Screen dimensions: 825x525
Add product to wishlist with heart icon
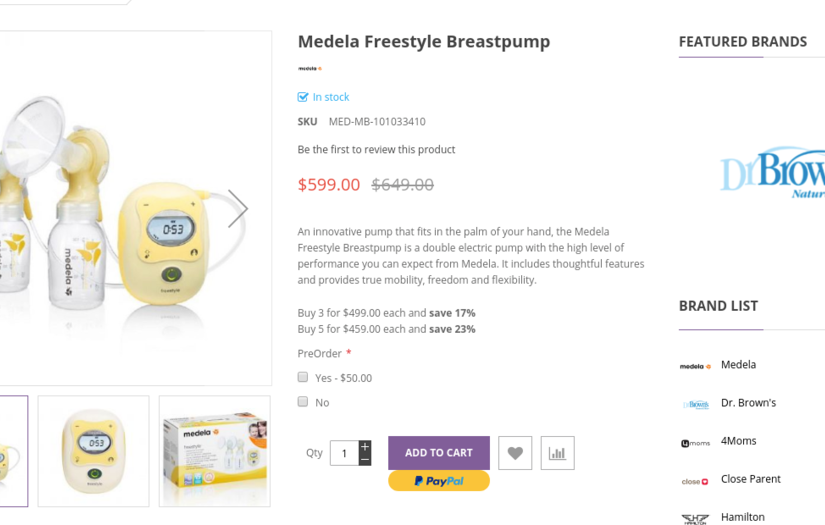(515, 453)
